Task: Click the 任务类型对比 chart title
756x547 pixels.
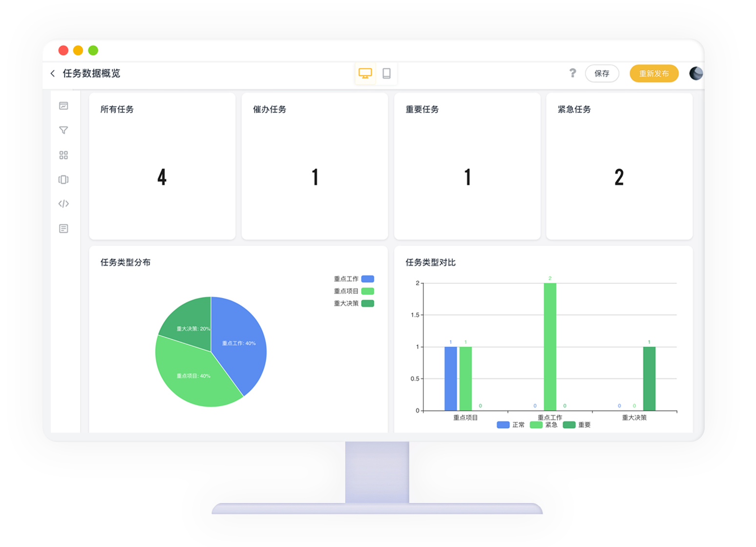Action: coord(430,262)
